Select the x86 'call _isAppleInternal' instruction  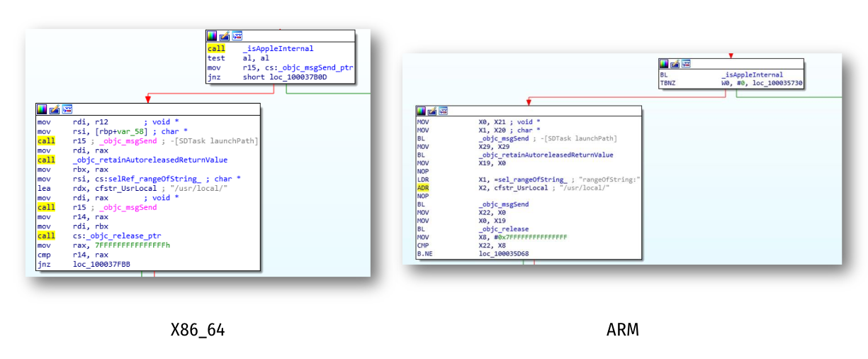point(260,49)
